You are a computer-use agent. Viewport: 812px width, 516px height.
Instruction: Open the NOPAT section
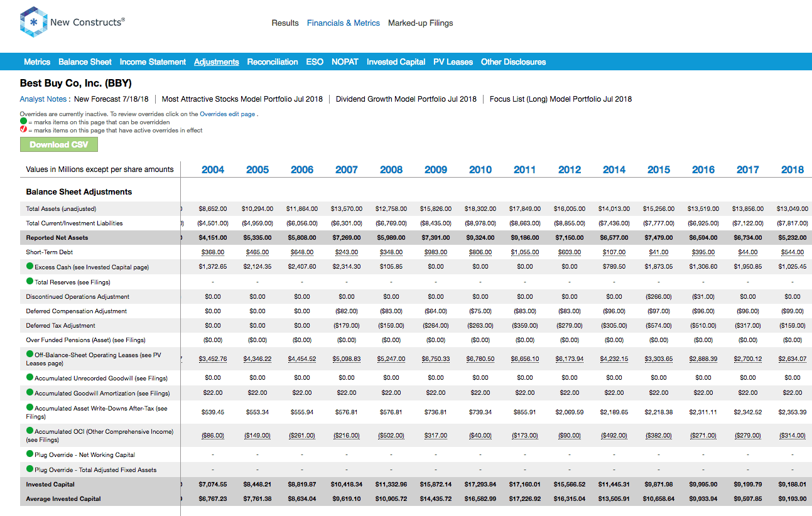pos(345,62)
